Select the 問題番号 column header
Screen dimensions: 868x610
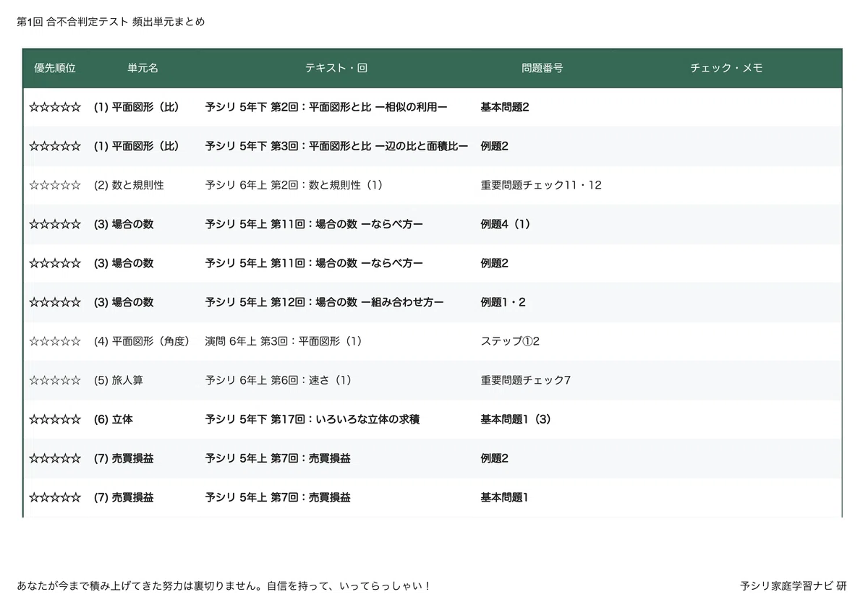tap(542, 68)
